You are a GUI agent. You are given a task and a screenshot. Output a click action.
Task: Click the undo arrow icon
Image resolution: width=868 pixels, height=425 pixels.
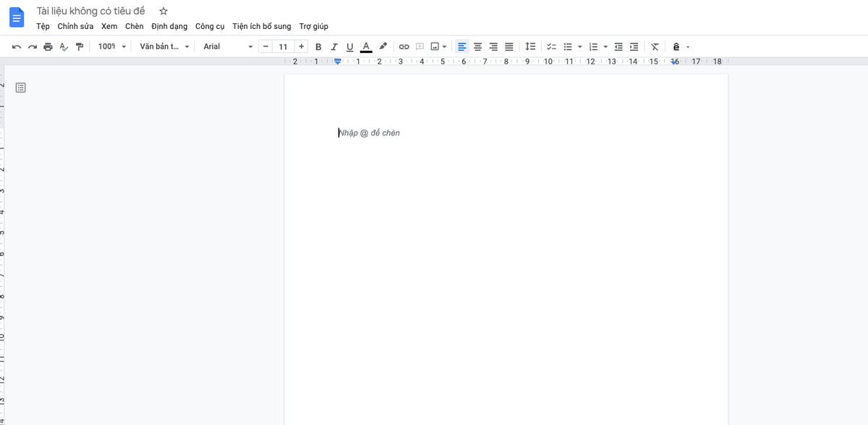coord(16,46)
